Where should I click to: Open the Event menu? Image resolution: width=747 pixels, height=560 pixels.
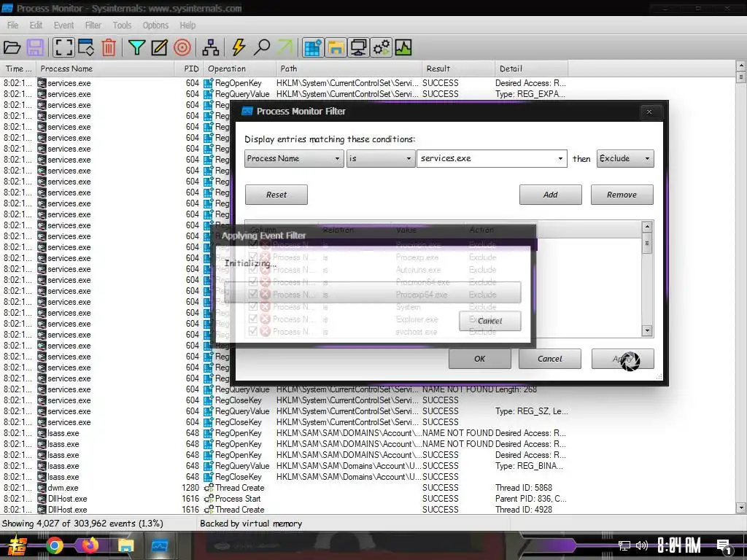click(63, 26)
